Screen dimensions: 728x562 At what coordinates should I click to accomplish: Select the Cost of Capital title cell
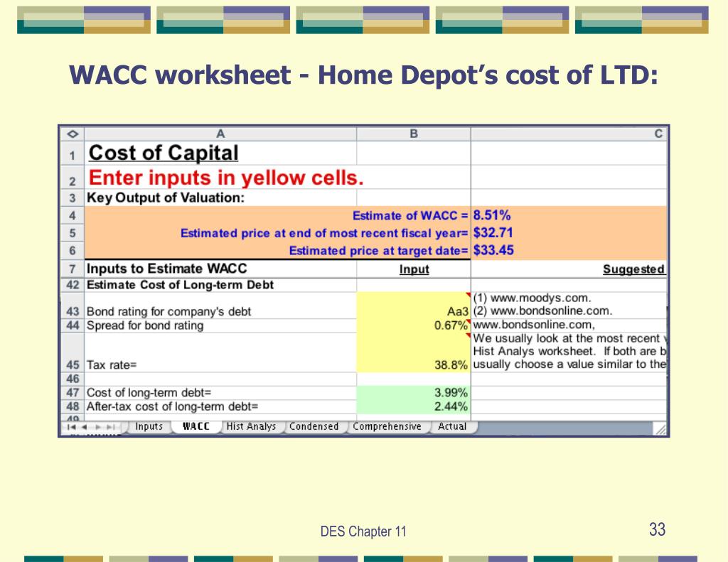(x=220, y=153)
